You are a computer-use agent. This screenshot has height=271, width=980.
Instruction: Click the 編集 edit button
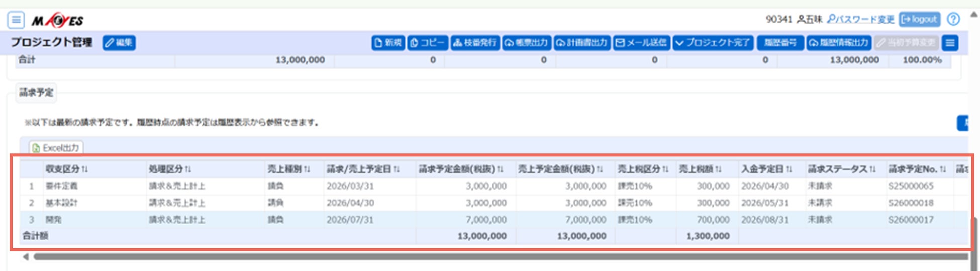point(119,43)
